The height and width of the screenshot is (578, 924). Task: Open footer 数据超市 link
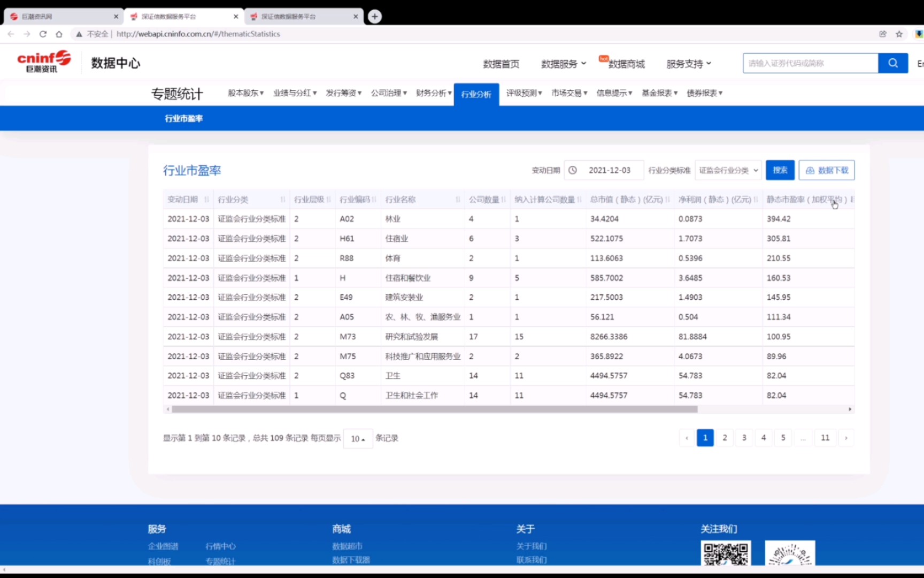click(x=347, y=546)
